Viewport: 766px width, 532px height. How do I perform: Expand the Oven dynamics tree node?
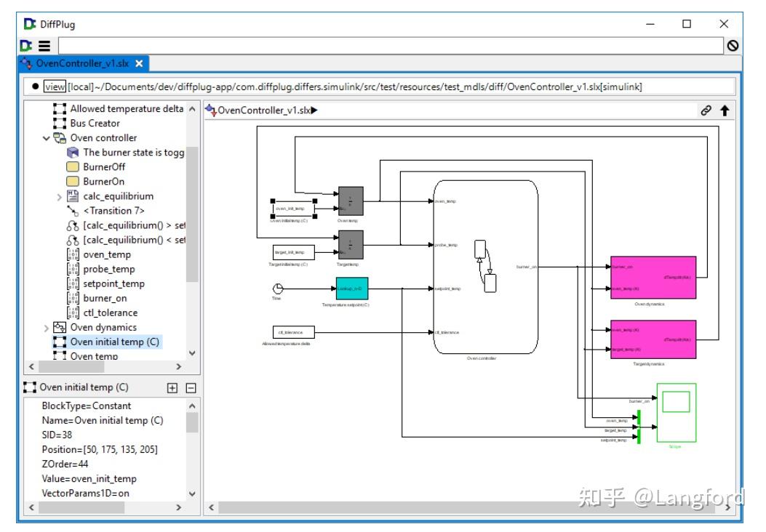[46, 328]
